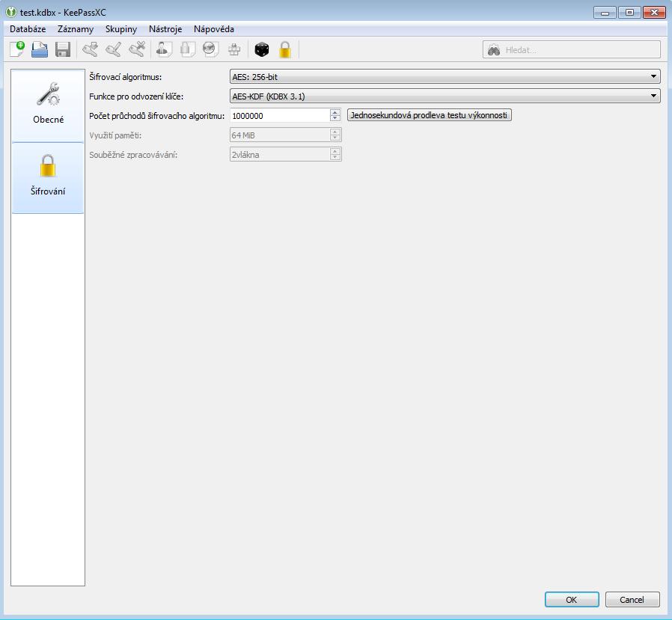672x620 pixels.
Task: Open the Skupiny menu
Action: pyautogui.click(x=121, y=29)
